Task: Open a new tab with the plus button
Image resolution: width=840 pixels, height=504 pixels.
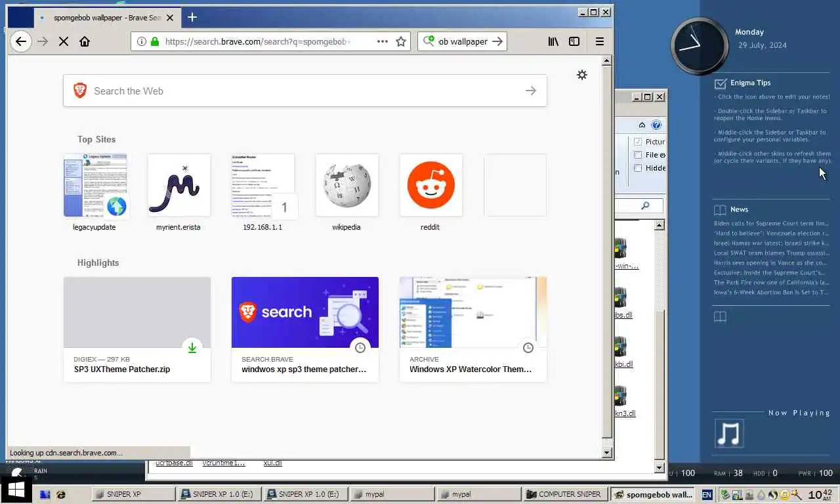Action: coord(192,17)
